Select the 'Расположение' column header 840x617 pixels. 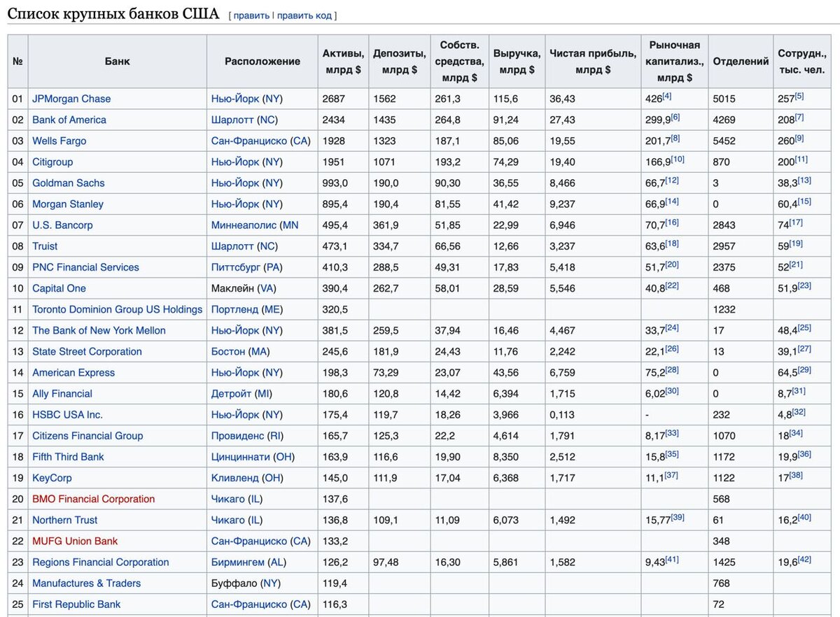click(262, 62)
